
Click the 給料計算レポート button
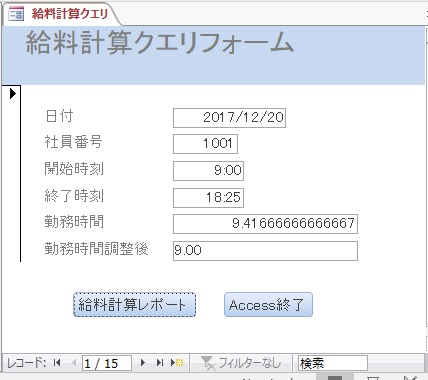coord(134,305)
